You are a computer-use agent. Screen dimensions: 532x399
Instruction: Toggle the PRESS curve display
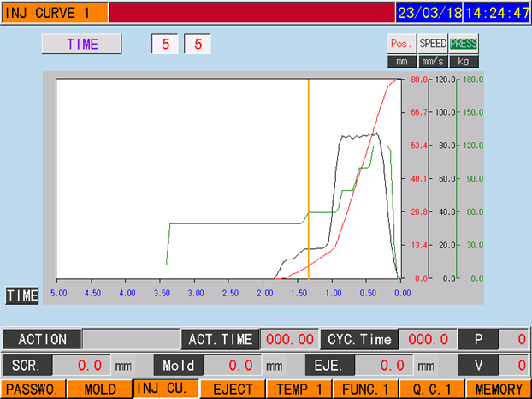(x=464, y=44)
